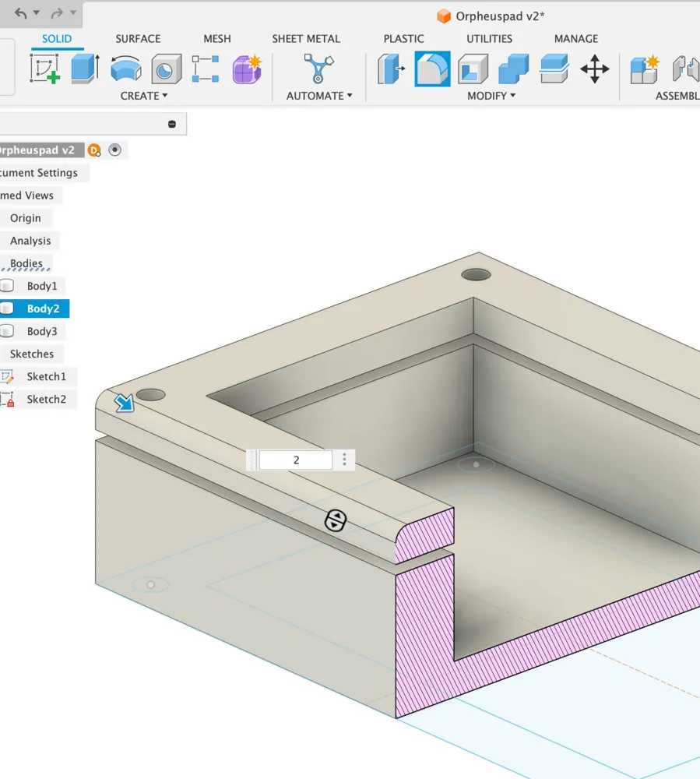700x779 pixels.
Task: Expand the AUTOMATE dropdown menu
Action: (319, 96)
